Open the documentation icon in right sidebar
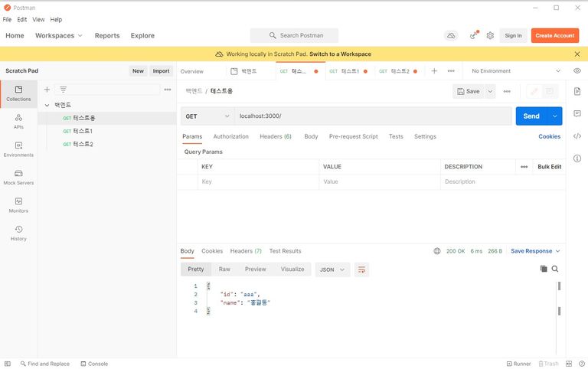588x369 pixels. click(x=577, y=91)
